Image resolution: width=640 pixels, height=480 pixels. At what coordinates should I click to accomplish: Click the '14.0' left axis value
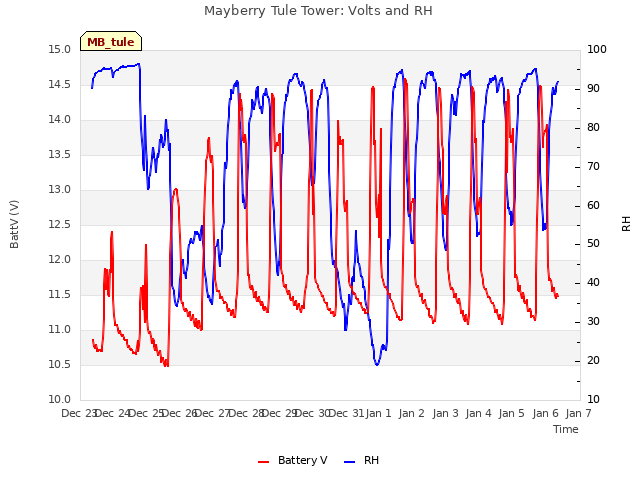(59, 120)
